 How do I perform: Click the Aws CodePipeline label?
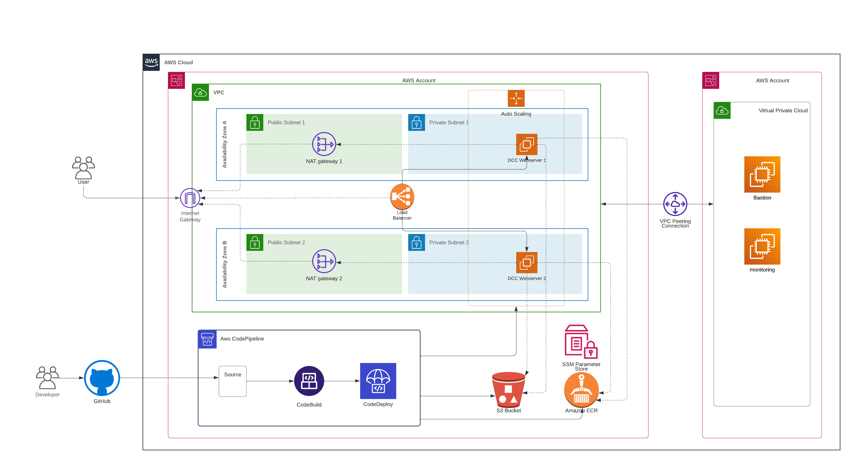[x=242, y=338]
